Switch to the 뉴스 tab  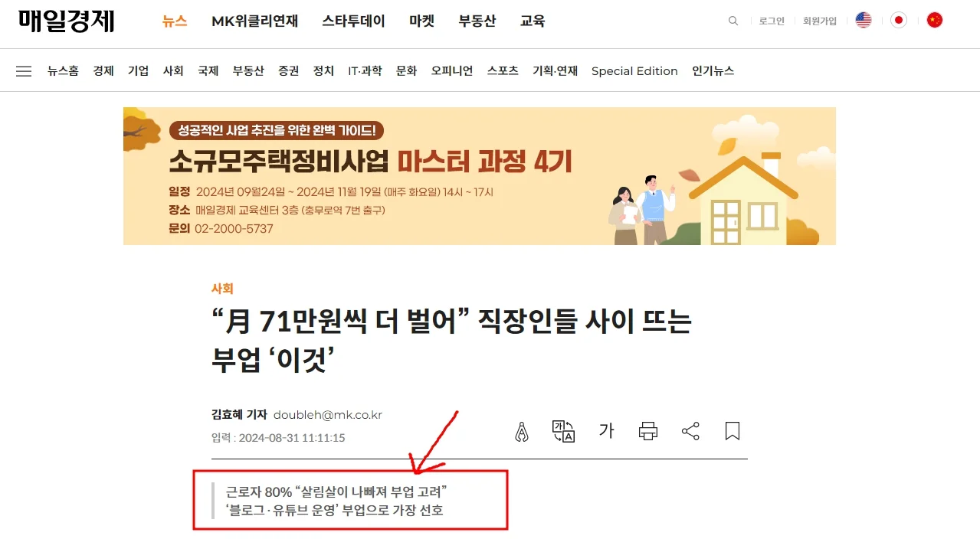174,21
